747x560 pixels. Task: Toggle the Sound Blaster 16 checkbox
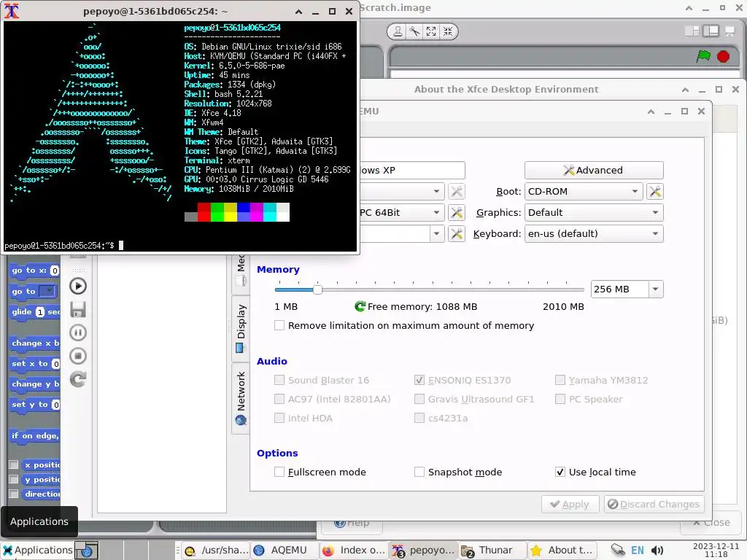click(279, 380)
